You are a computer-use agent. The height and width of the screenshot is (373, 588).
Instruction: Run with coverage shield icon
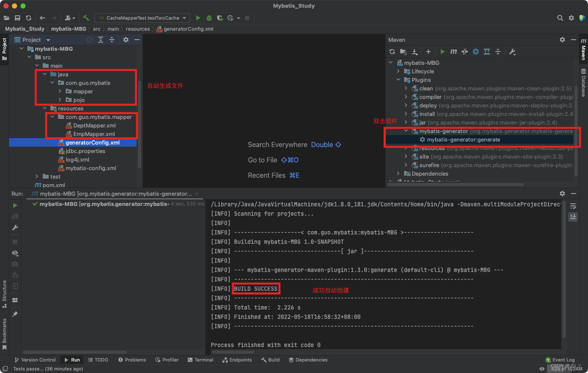(220, 18)
